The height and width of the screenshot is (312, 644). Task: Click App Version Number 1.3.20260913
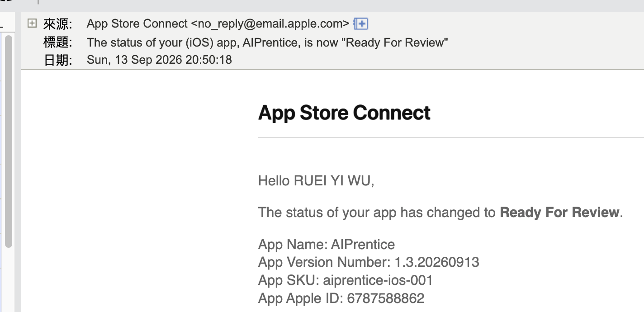pos(369,262)
